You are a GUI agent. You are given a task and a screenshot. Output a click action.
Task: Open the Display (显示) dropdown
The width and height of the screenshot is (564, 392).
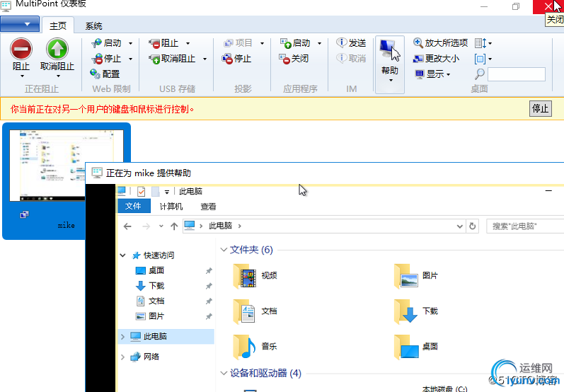tap(432, 74)
